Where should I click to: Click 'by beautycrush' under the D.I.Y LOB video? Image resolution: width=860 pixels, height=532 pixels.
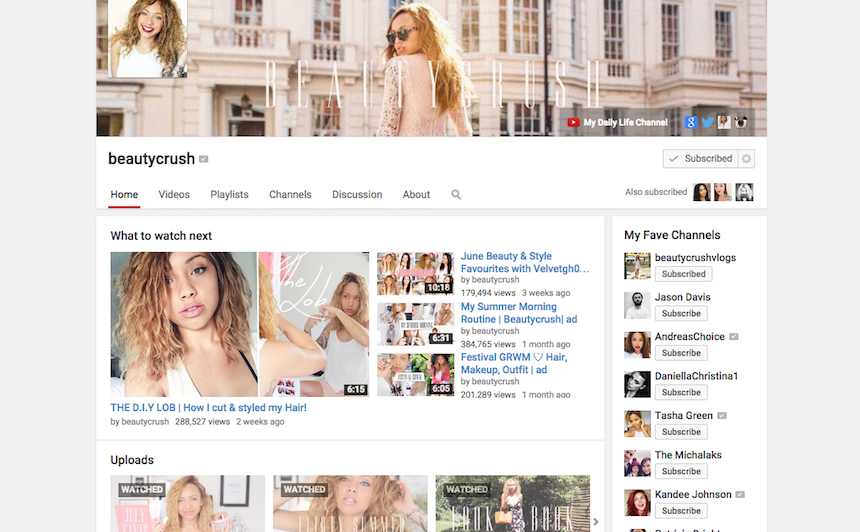click(x=140, y=422)
